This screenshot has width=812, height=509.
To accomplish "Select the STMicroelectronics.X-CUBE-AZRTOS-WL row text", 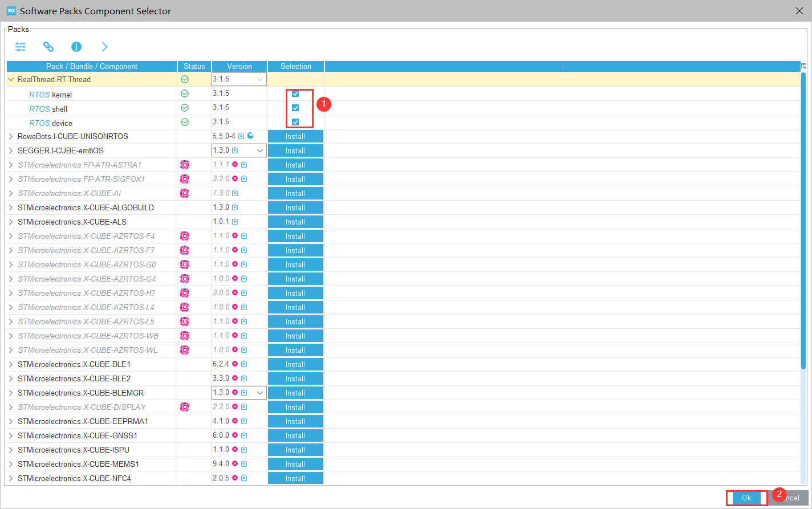I will [88, 350].
